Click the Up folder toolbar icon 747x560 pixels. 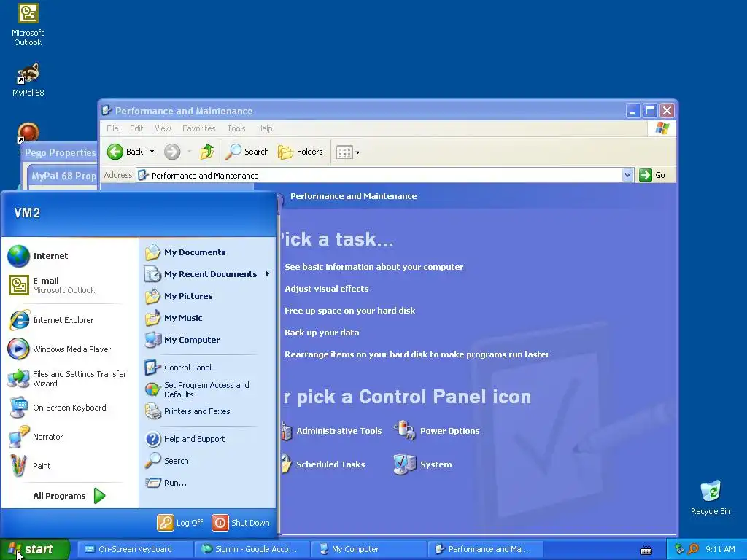[x=206, y=152]
